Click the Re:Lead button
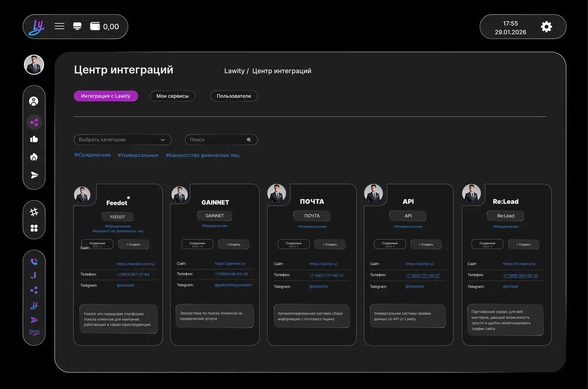Viewport: 588px width, 389px height. 505,216
